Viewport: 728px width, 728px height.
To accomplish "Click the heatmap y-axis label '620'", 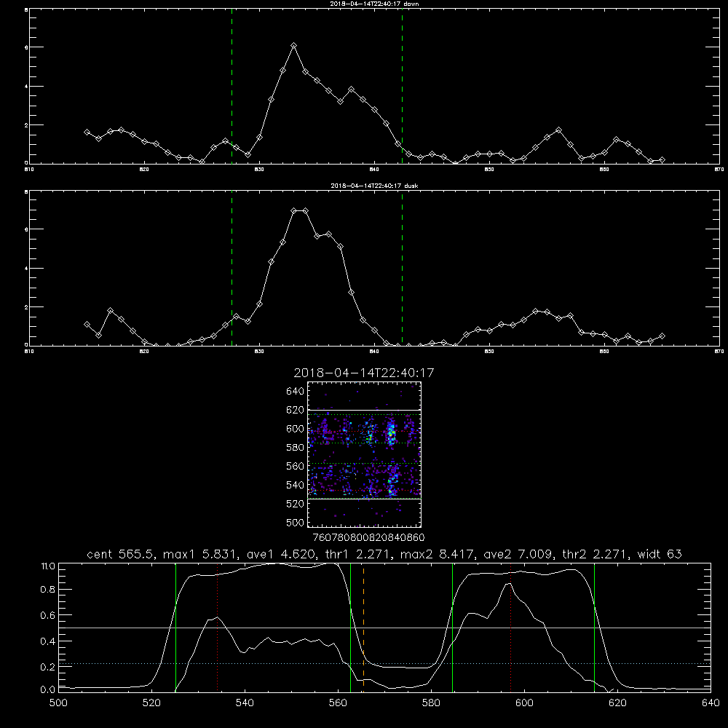I will (296, 410).
